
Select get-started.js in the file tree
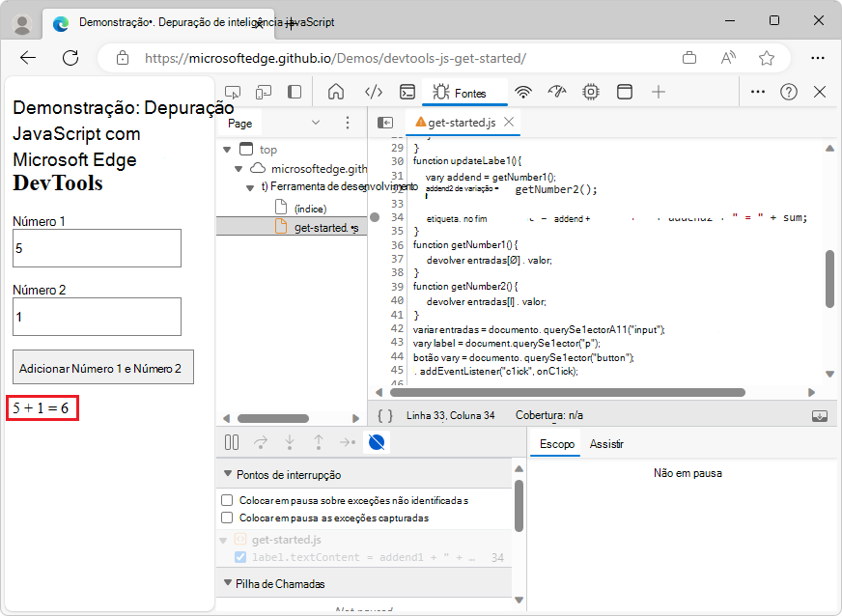(325, 227)
